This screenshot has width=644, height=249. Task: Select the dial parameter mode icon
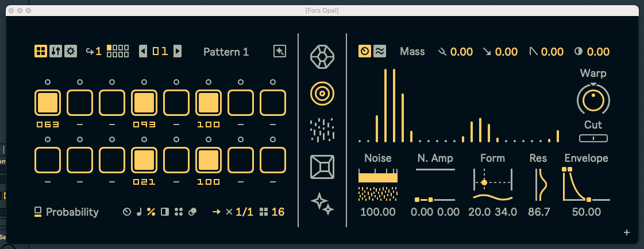point(127,212)
